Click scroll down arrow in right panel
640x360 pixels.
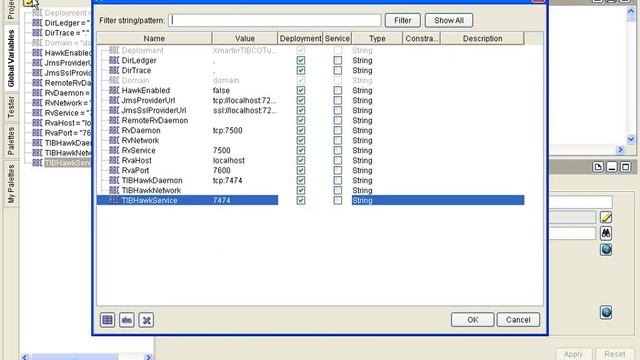pyautogui.click(x=631, y=140)
